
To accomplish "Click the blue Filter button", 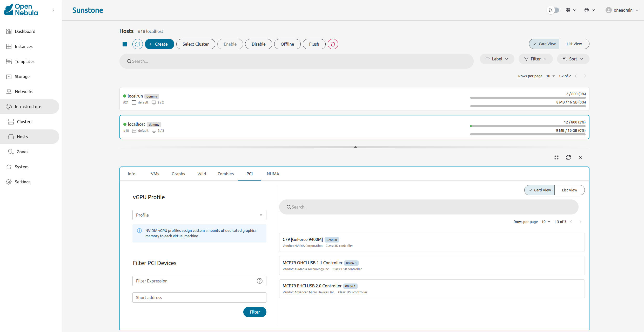I will (x=254, y=312).
